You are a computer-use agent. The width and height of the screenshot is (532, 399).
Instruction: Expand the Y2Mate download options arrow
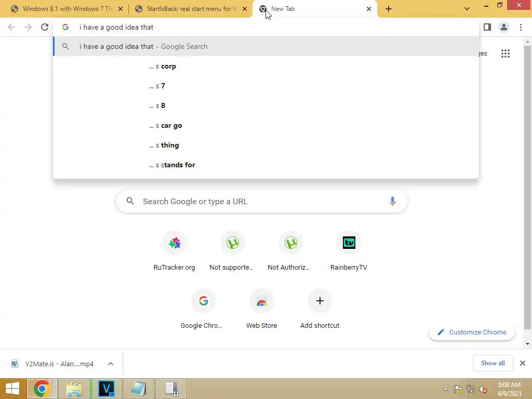111,364
